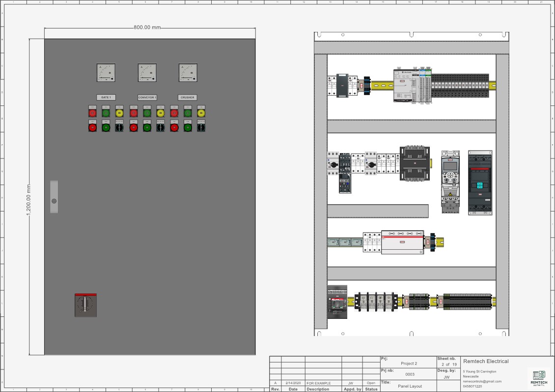Click sheet number 2 of 19
The height and width of the screenshot is (392, 555).
[x=449, y=365]
